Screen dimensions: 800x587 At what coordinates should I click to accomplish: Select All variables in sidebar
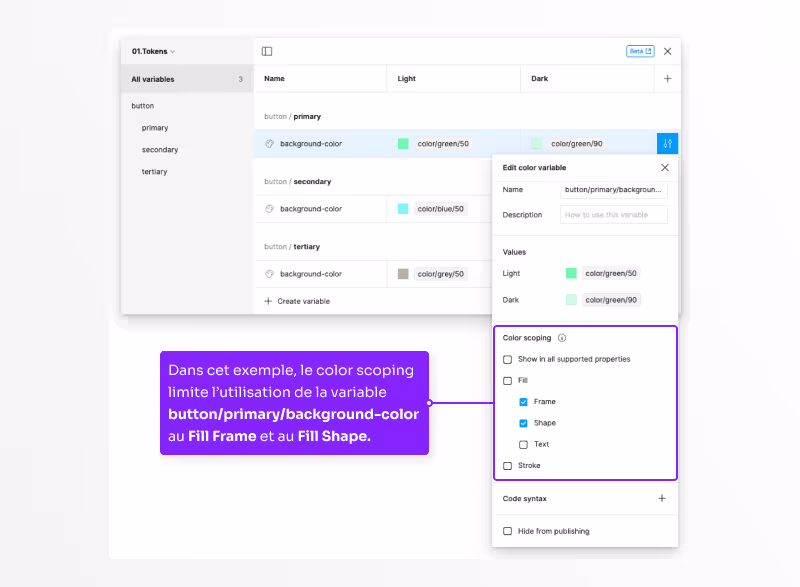click(x=187, y=79)
